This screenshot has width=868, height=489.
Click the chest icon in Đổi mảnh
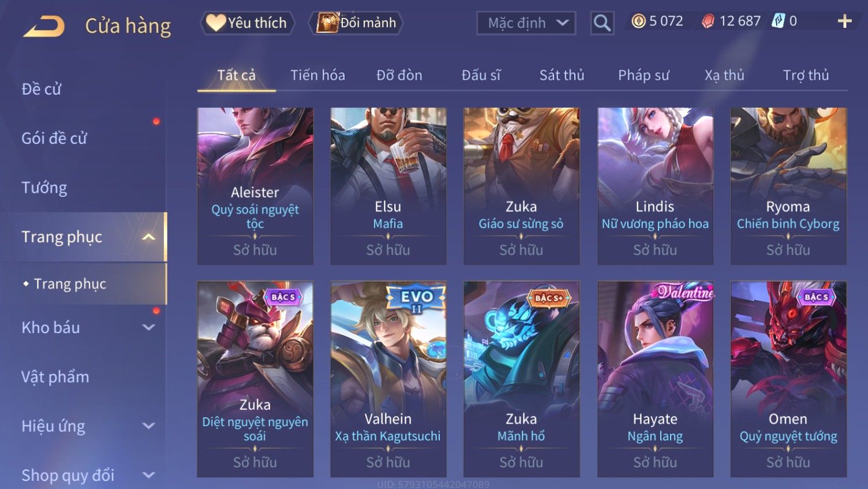327,23
